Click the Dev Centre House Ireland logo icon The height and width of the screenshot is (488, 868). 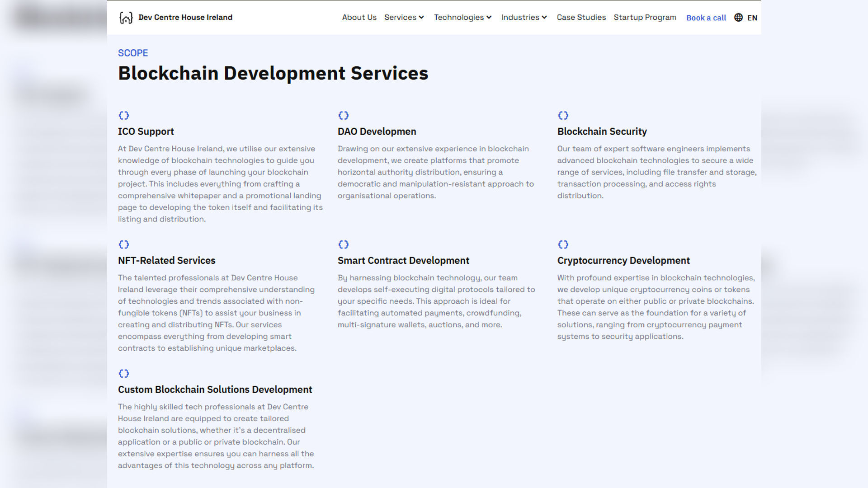124,17
